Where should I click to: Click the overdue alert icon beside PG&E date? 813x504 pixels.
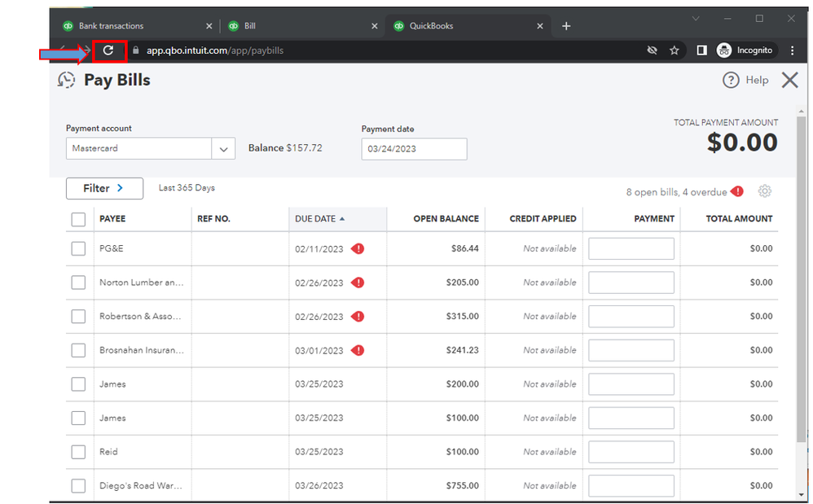pos(358,248)
